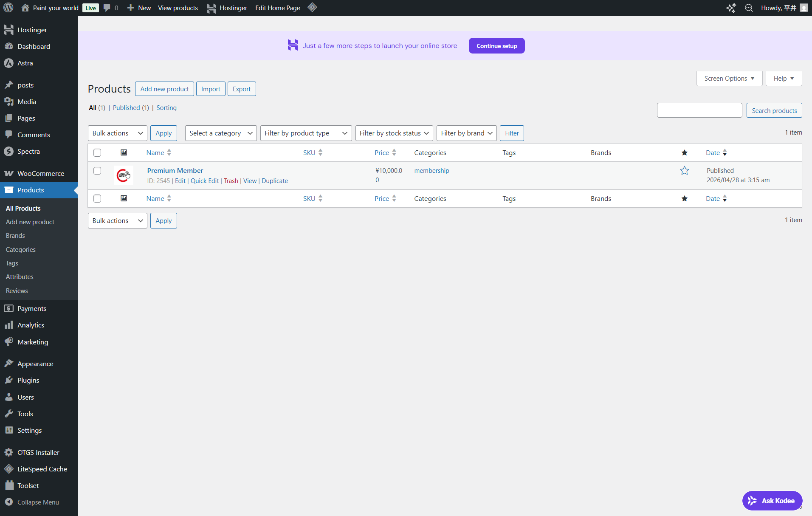Click the Export button
The height and width of the screenshot is (516, 812).
(x=242, y=89)
